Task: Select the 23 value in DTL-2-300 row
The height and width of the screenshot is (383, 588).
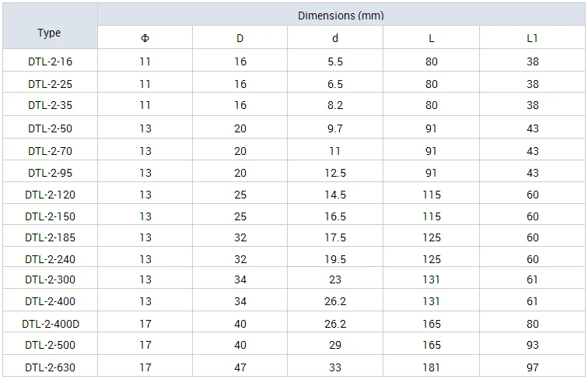Action: click(335, 279)
